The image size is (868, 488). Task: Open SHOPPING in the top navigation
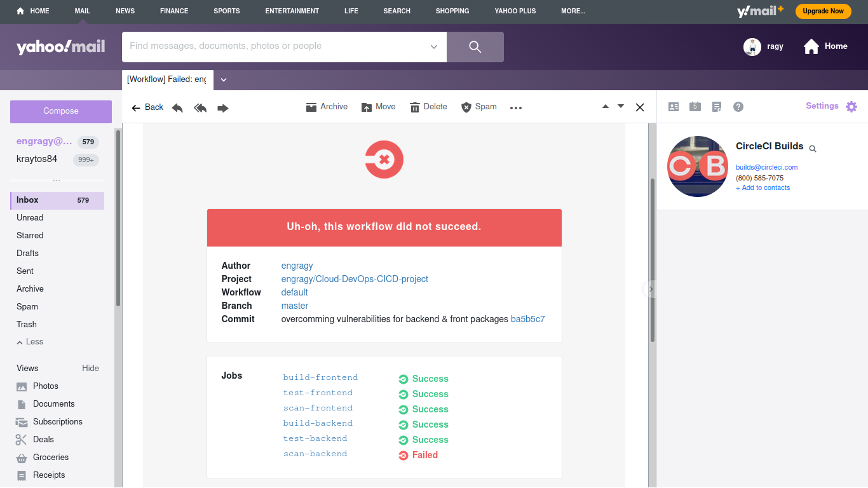click(452, 11)
